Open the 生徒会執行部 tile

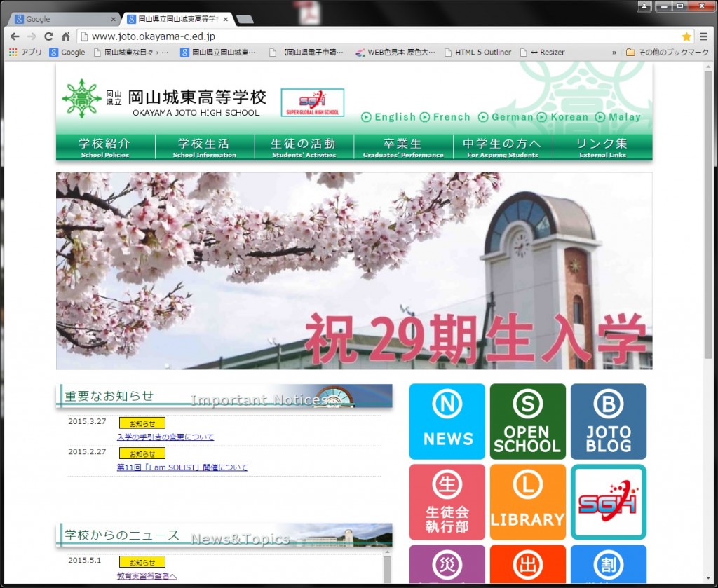[447, 502]
